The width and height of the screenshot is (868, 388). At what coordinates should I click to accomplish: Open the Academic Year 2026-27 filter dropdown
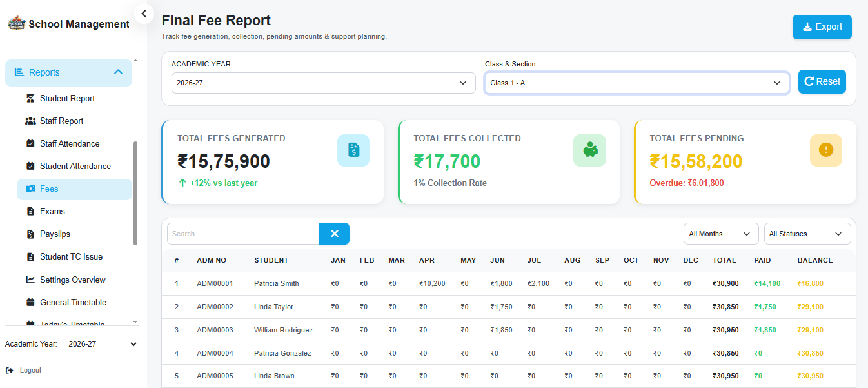[x=324, y=83]
